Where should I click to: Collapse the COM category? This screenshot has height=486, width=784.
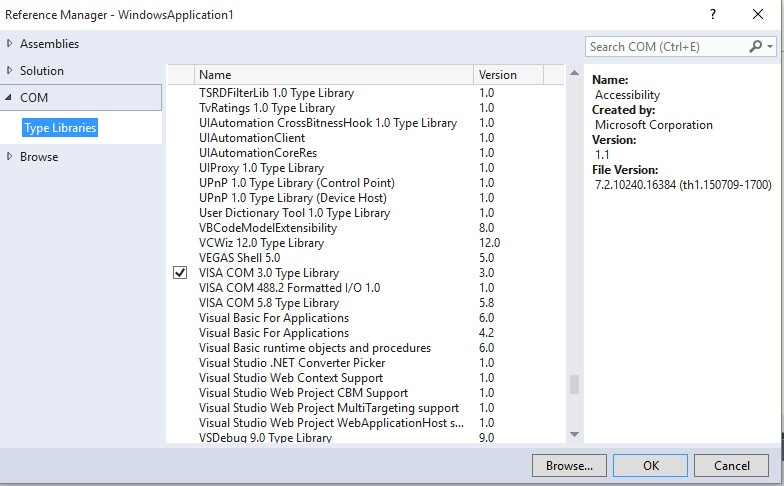pyautogui.click(x=10, y=98)
